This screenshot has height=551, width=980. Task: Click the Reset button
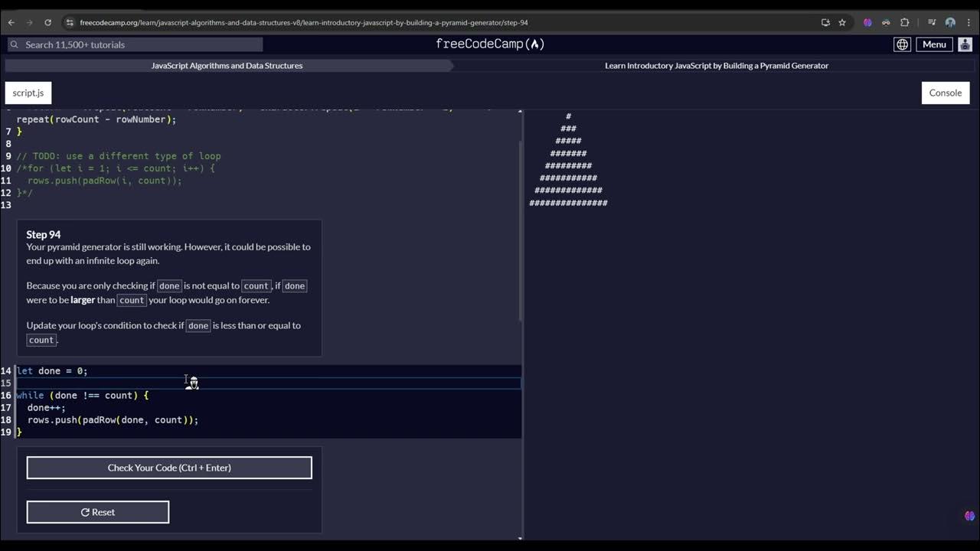(x=98, y=512)
